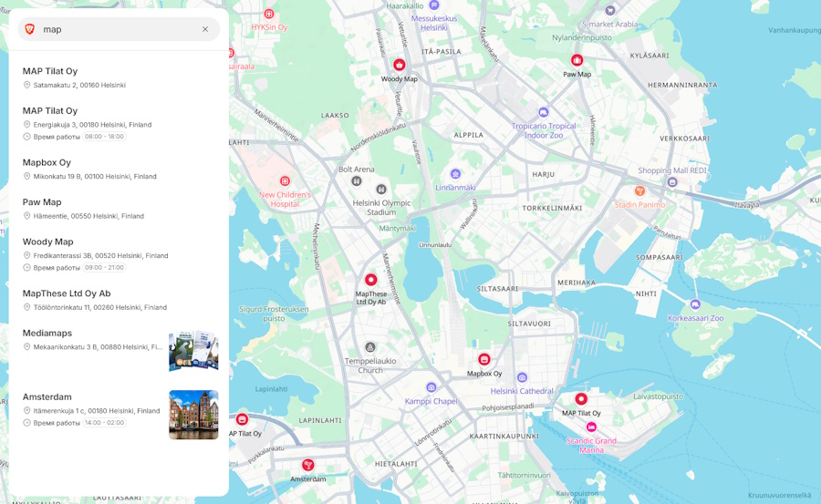Click the Korkeasaari Zoo icon

[695, 304]
